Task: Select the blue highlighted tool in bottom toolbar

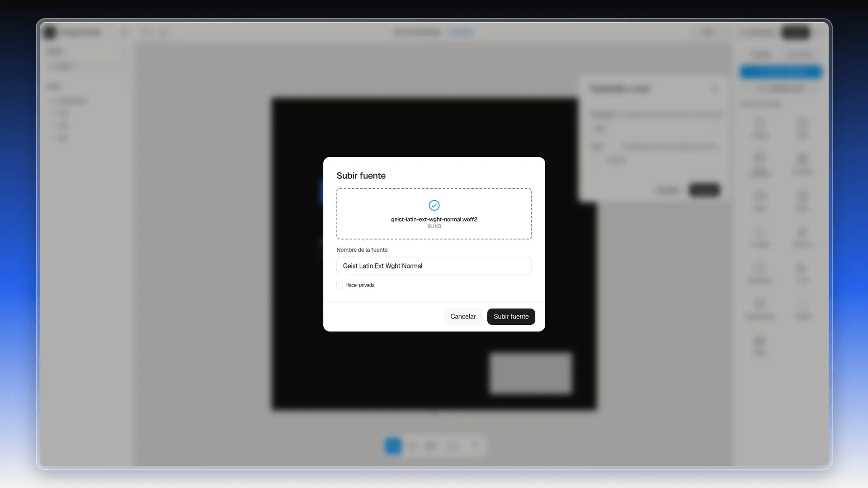Action: tap(393, 446)
